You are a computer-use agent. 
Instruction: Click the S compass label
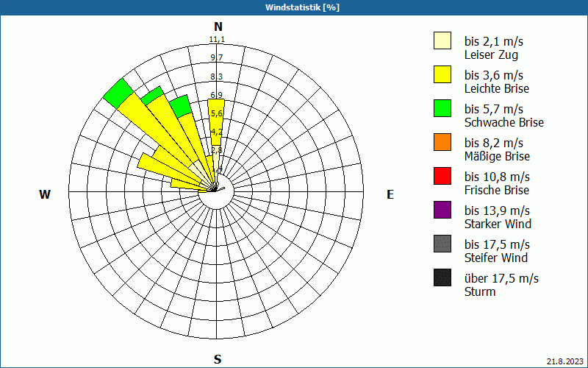click(x=218, y=359)
